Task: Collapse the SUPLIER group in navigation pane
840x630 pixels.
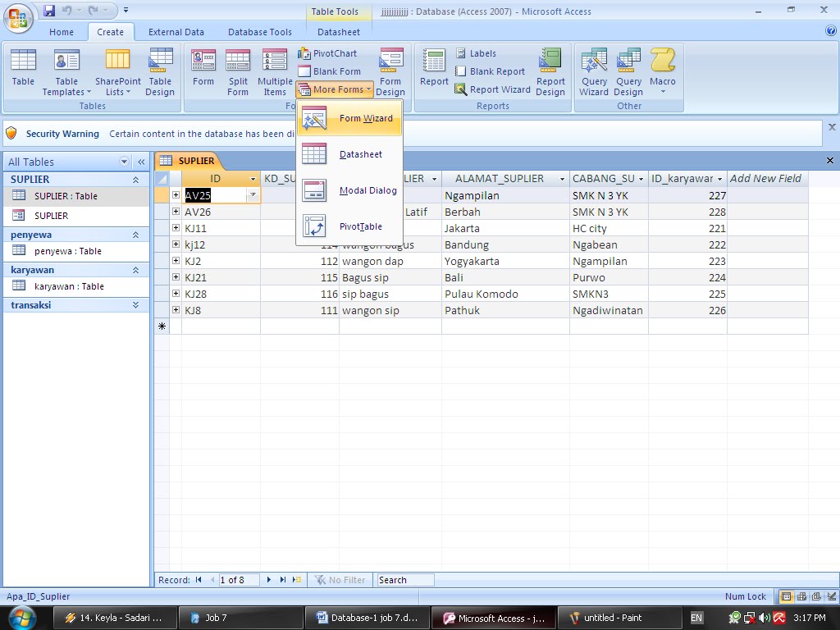Action: (x=135, y=180)
